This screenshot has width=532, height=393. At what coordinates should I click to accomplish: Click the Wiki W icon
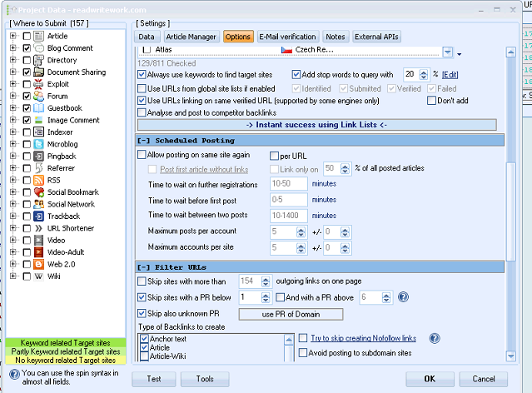tap(38, 276)
